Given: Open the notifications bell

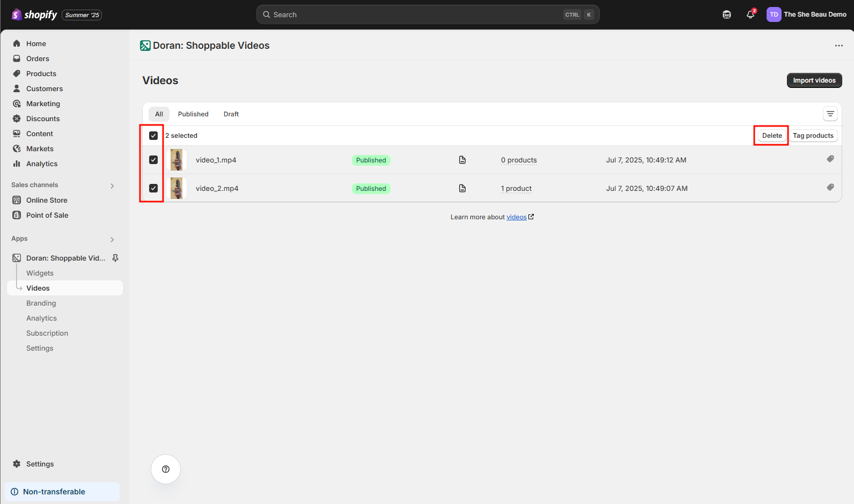Looking at the screenshot, I should point(750,14).
